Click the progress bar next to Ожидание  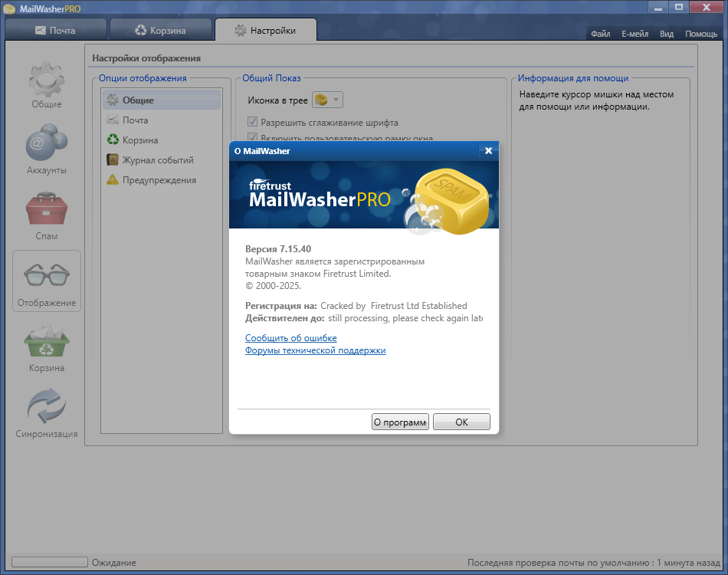[x=50, y=562]
